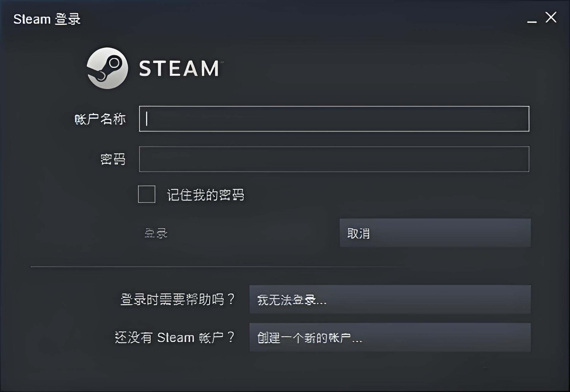Viewport: 570px width, 392px height.
Task: Minimize the Steam login window
Action: [x=532, y=21]
